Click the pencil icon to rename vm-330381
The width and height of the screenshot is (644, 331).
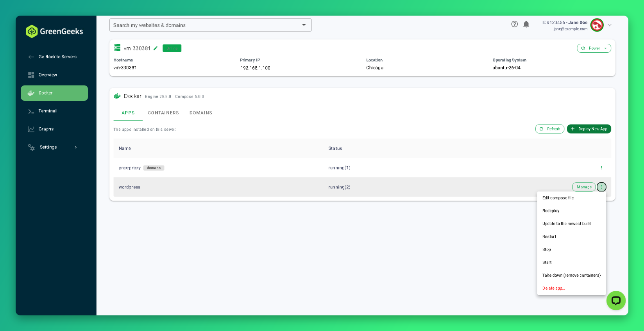pyautogui.click(x=156, y=48)
